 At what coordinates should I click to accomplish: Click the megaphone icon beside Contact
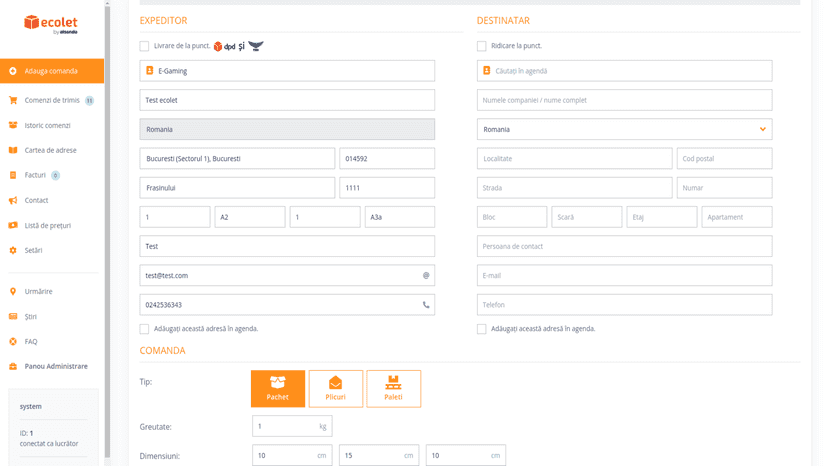(x=13, y=200)
